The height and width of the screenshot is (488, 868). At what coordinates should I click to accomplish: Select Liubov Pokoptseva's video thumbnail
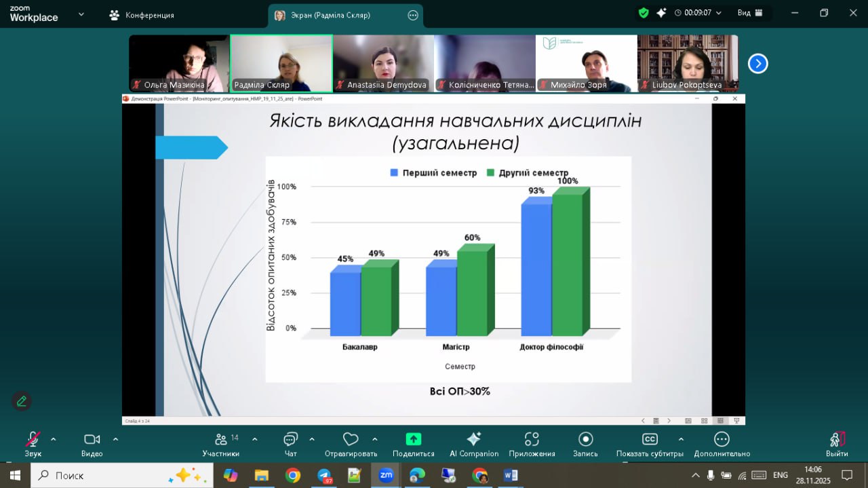(x=688, y=64)
